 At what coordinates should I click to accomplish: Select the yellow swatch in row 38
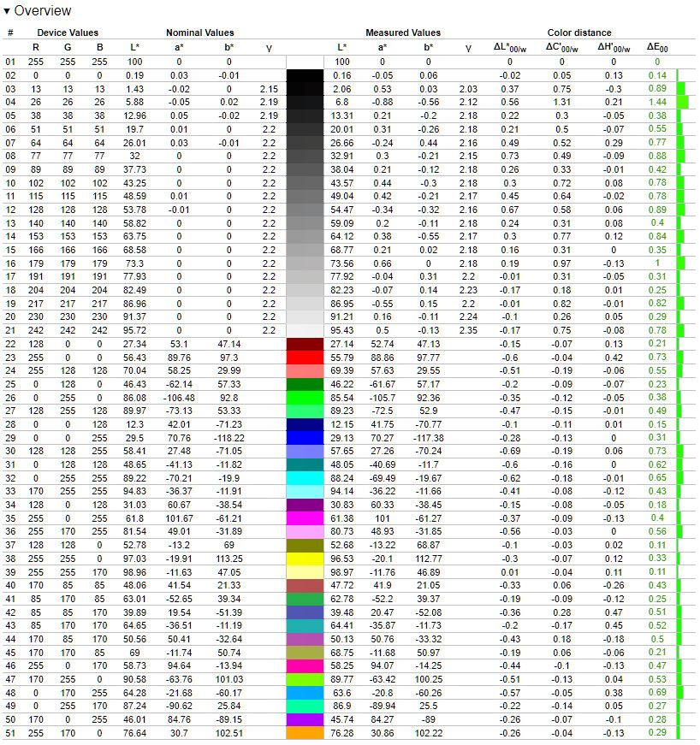point(305,559)
